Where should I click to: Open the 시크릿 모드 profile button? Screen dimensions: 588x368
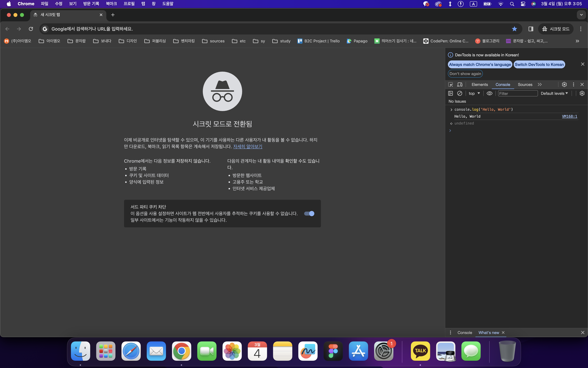(x=556, y=29)
